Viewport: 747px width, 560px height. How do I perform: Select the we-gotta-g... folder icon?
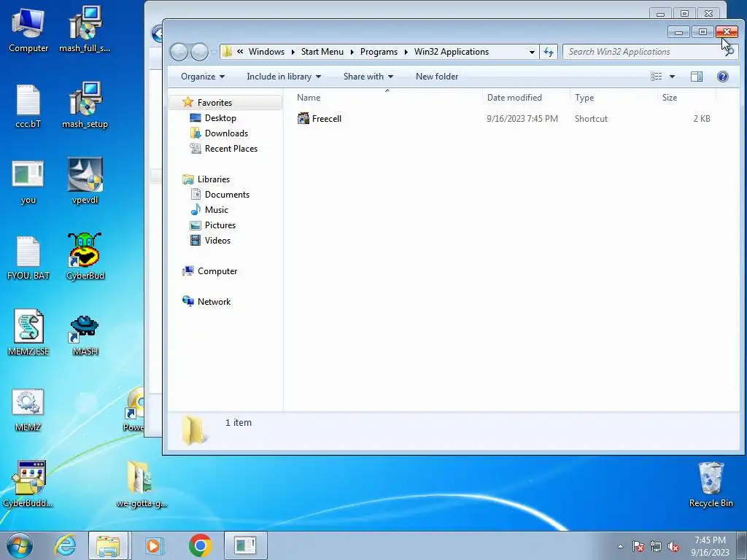(x=142, y=484)
